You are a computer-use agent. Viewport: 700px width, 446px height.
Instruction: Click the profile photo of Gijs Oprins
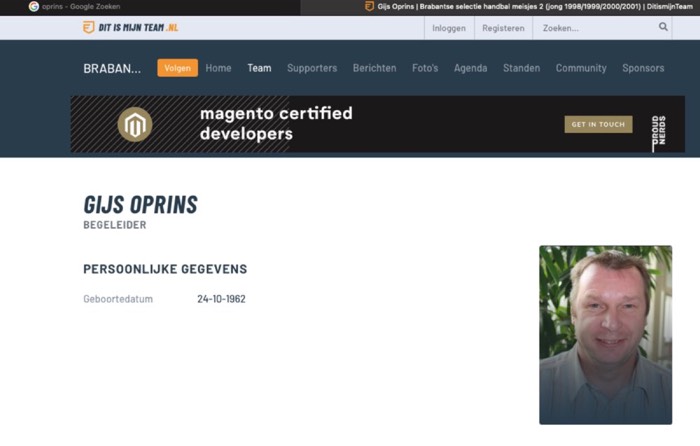coord(605,335)
